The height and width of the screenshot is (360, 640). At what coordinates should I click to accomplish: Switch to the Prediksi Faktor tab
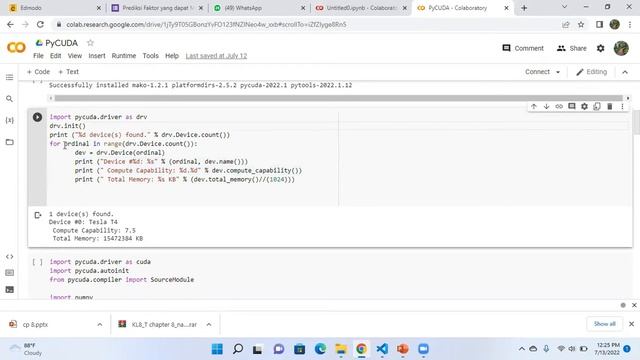[x=157, y=8]
